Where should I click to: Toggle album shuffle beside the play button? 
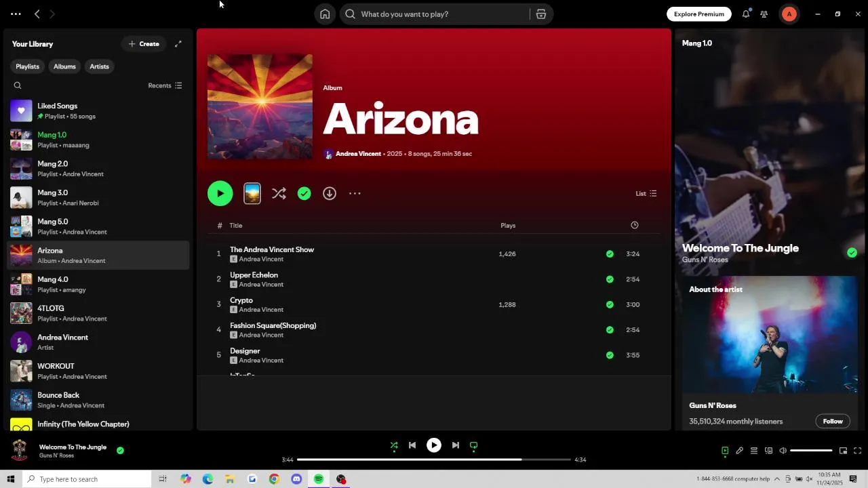tap(279, 194)
